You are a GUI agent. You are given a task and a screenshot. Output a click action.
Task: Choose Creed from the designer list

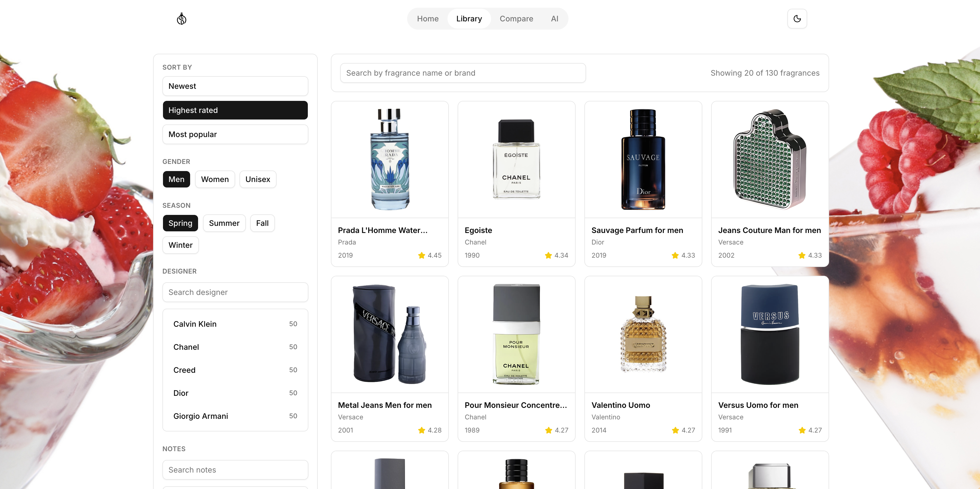pyautogui.click(x=235, y=370)
